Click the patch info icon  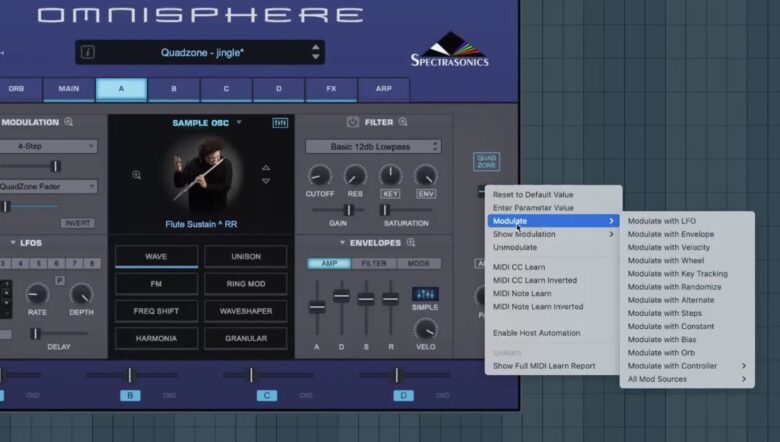pos(88,52)
